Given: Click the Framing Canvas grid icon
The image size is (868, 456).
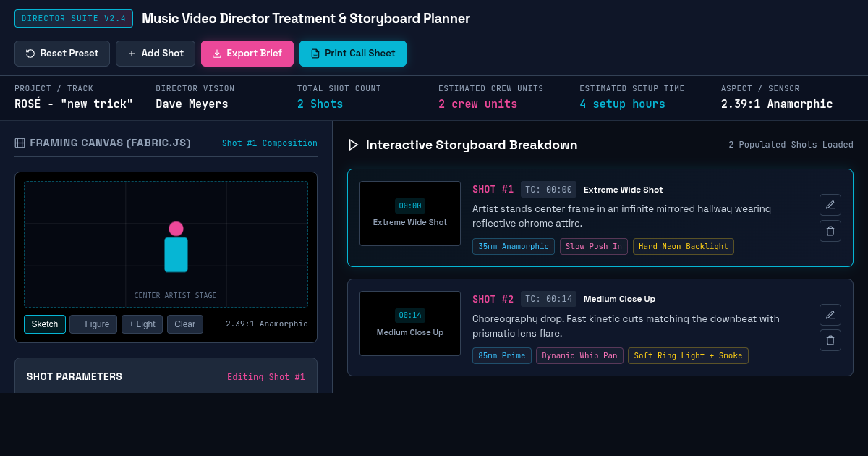Looking at the screenshot, I should (x=20, y=143).
